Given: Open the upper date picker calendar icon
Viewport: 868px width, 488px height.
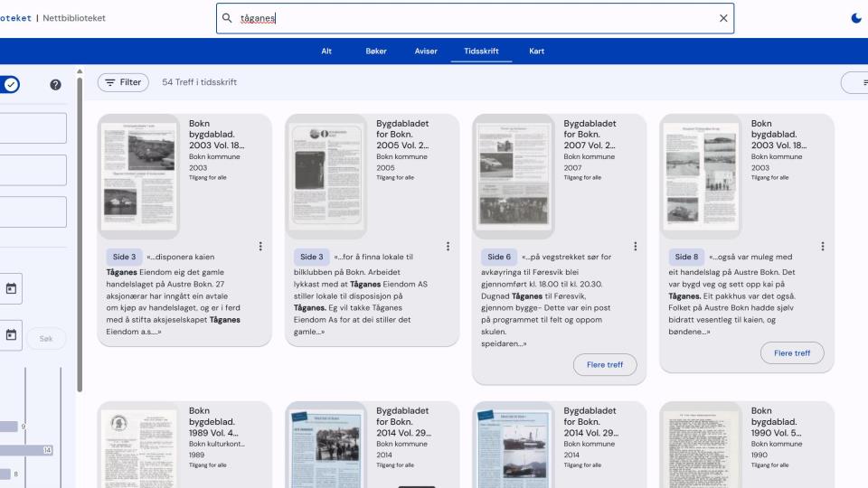Looking at the screenshot, I should click(11, 288).
